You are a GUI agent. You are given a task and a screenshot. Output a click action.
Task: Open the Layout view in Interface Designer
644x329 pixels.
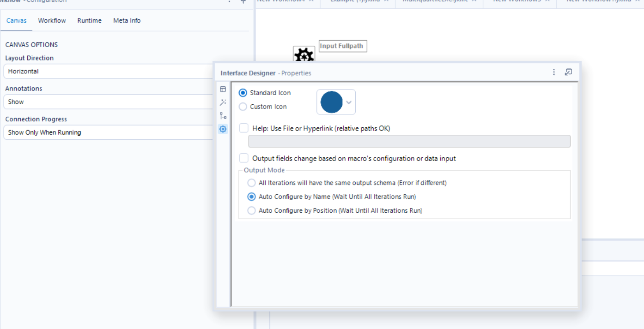point(223,89)
